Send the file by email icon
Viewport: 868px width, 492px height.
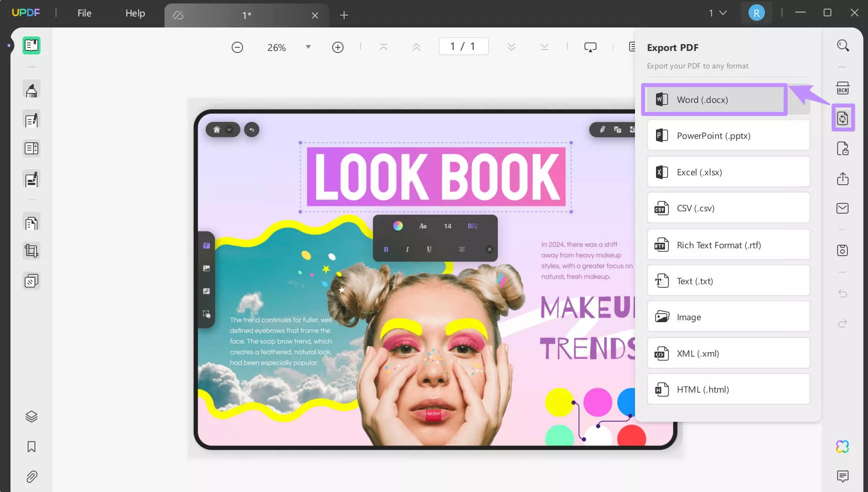[x=842, y=208]
